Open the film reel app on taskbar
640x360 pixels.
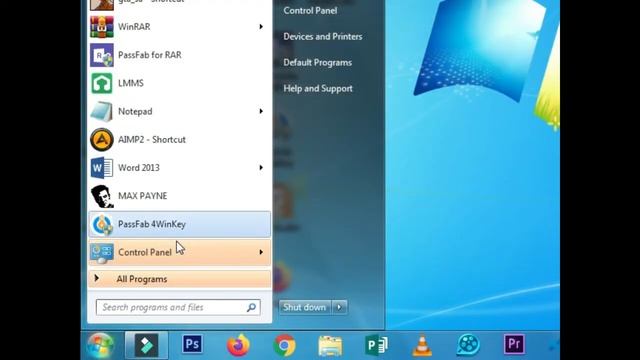(468, 345)
